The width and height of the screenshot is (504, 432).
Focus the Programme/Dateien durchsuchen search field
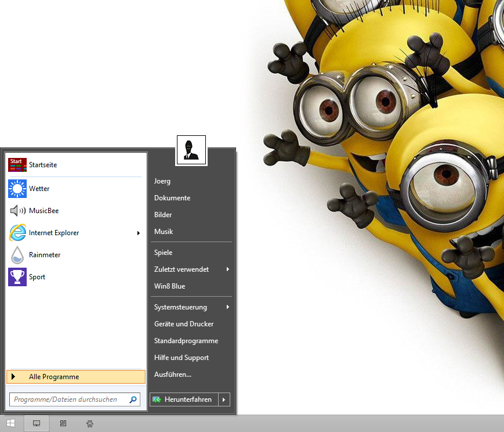pyautogui.click(x=75, y=399)
